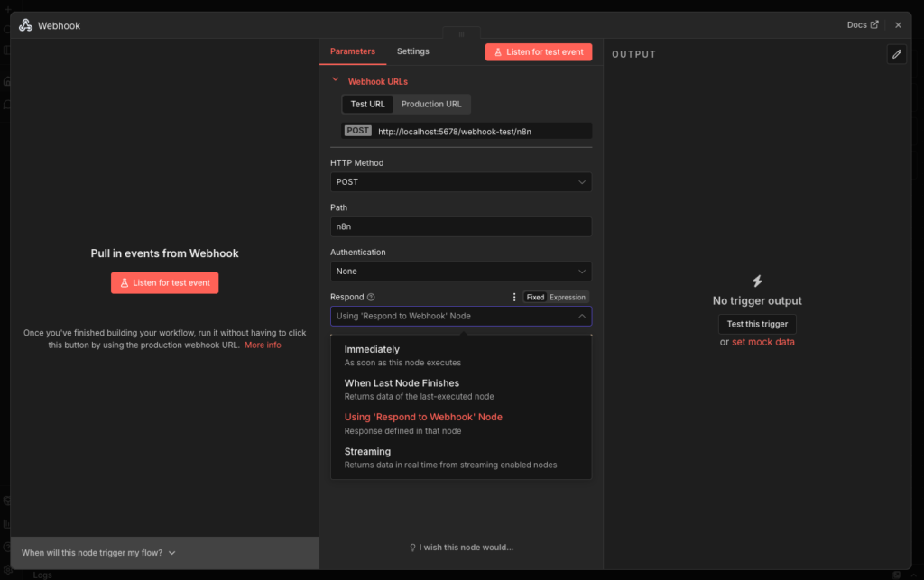Click the Path input field
The width and height of the screenshot is (924, 580).
pos(460,226)
